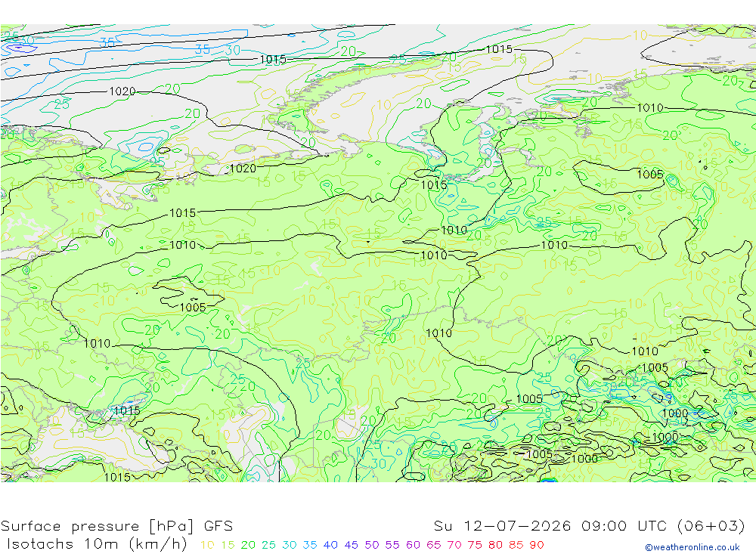Image resolution: width=756 pixels, height=554 pixels.
Task: Click the "Isotachs 10m (km/h)" legend title
Action: 97,544
